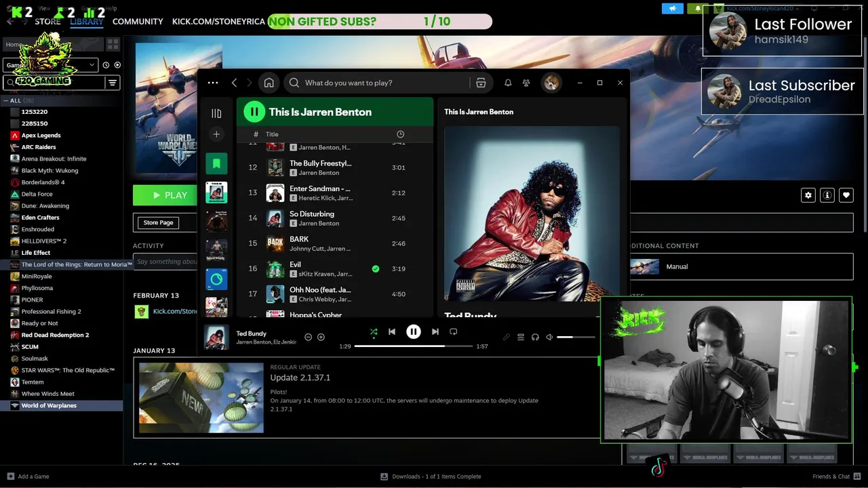Select the So Disturbing track

334,218
